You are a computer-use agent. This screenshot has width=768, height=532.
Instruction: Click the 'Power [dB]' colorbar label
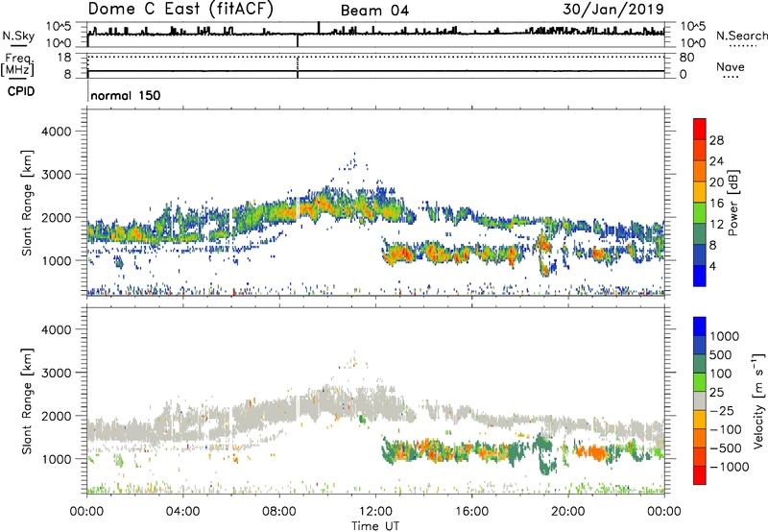click(x=732, y=203)
